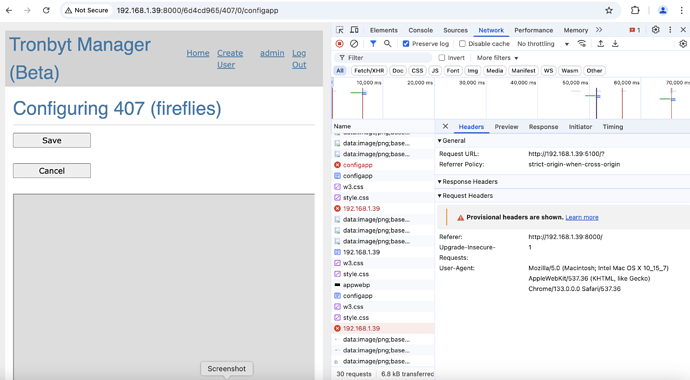The height and width of the screenshot is (380, 690).
Task: Enable Disable cache checkbox
Action: click(462, 44)
